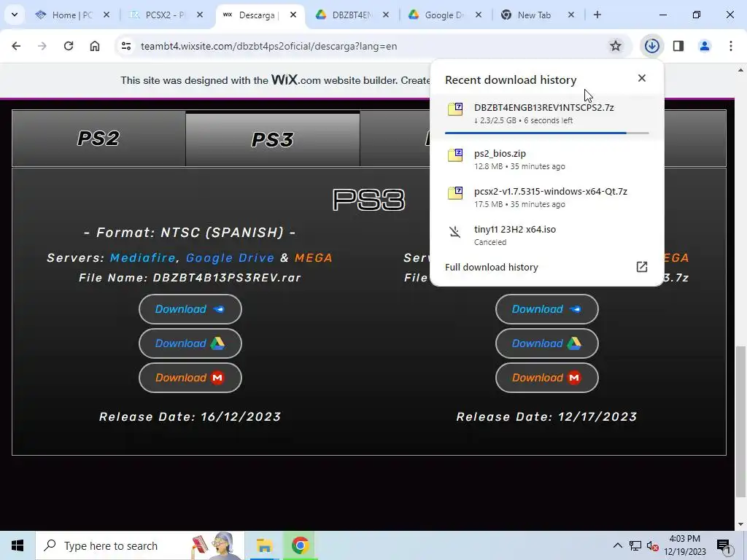Open File Explorer from the taskbar
The width and height of the screenshot is (747, 560).
click(x=264, y=545)
